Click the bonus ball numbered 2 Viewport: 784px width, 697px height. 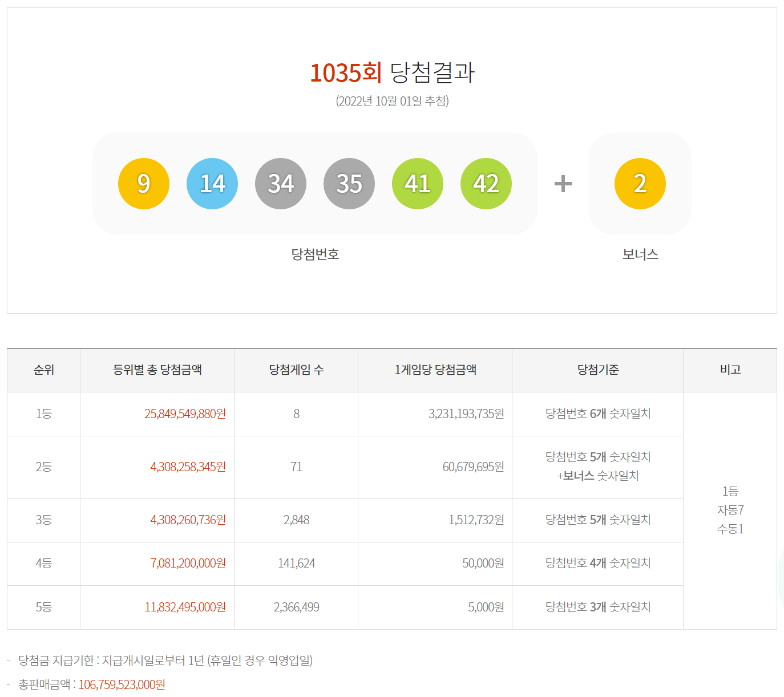640,183
